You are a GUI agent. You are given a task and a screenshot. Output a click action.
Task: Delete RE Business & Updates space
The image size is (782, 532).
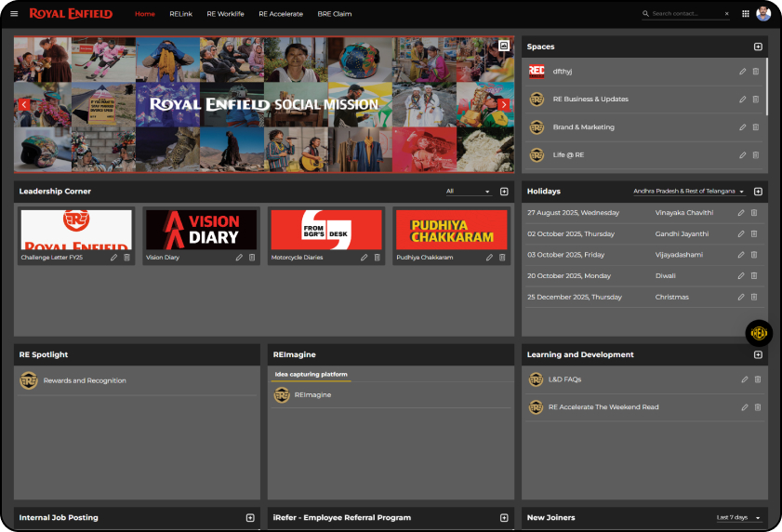click(x=756, y=100)
